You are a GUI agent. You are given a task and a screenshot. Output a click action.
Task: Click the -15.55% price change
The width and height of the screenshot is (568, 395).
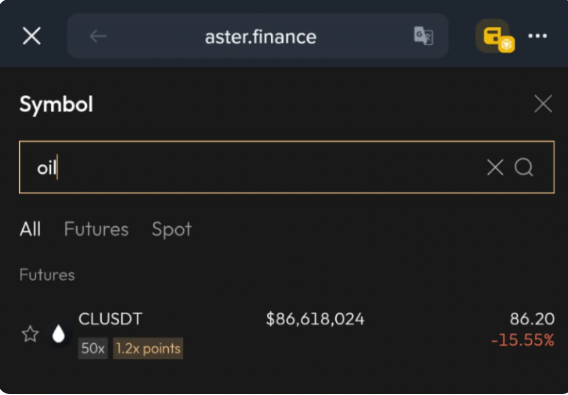click(x=523, y=340)
